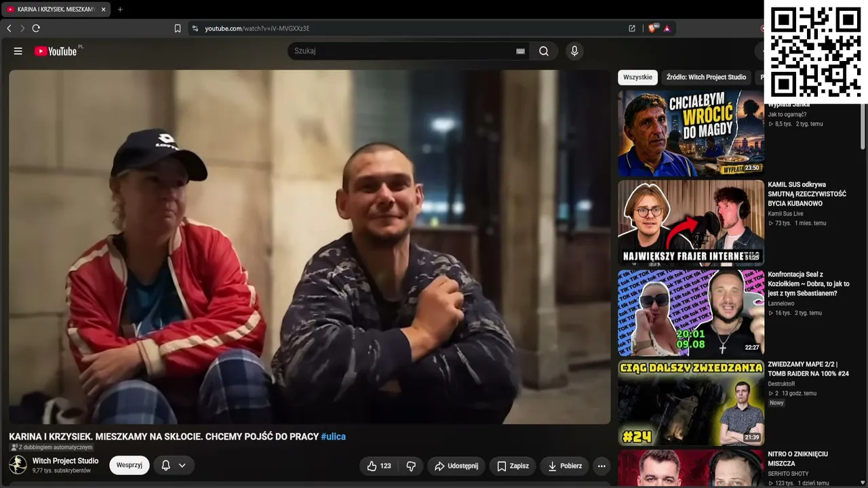868x488 pixels.
Task: Click the Kamil Sus Live channel name
Action: pyautogui.click(x=785, y=214)
